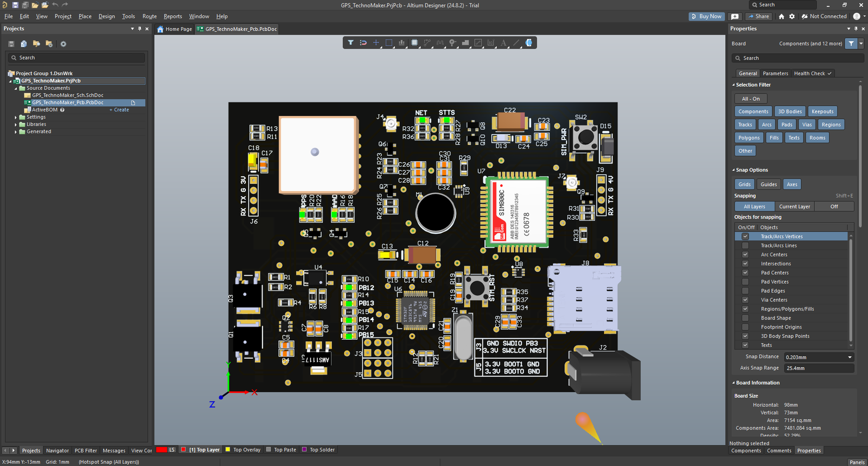Open the Route menu
Image resolution: width=868 pixels, height=466 pixels.
149,16
